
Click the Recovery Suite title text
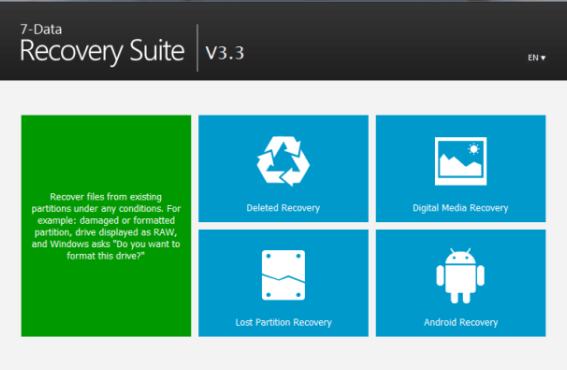[x=102, y=51]
